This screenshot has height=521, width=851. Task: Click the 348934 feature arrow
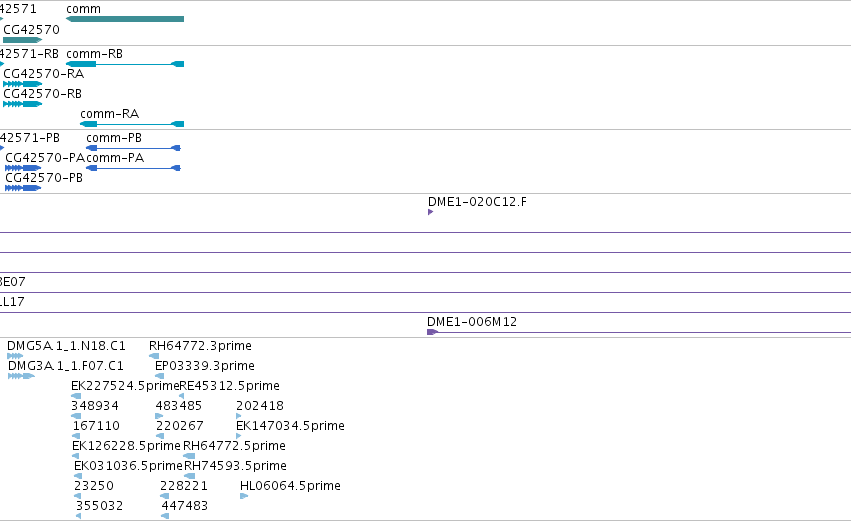coord(76,416)
